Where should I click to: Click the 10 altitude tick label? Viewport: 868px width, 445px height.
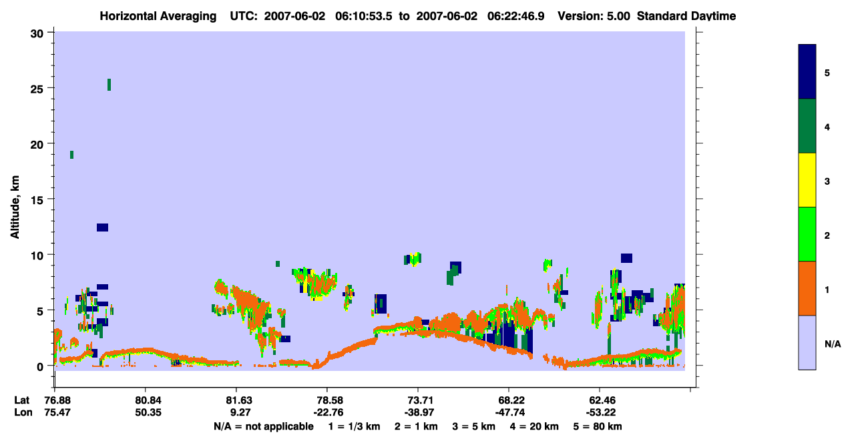[39, 255]
